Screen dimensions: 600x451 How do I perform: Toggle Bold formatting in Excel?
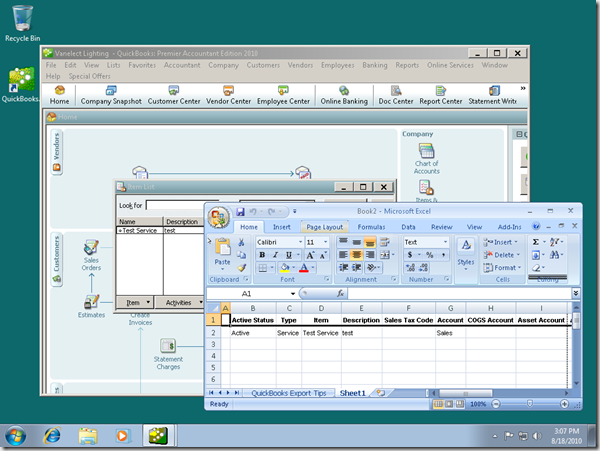[262, 255]
